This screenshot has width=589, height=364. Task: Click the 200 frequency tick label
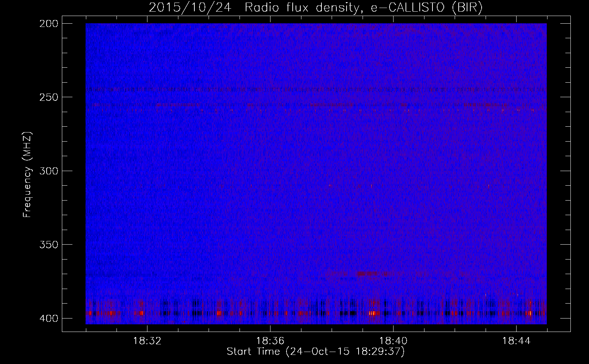coord(48,24)
